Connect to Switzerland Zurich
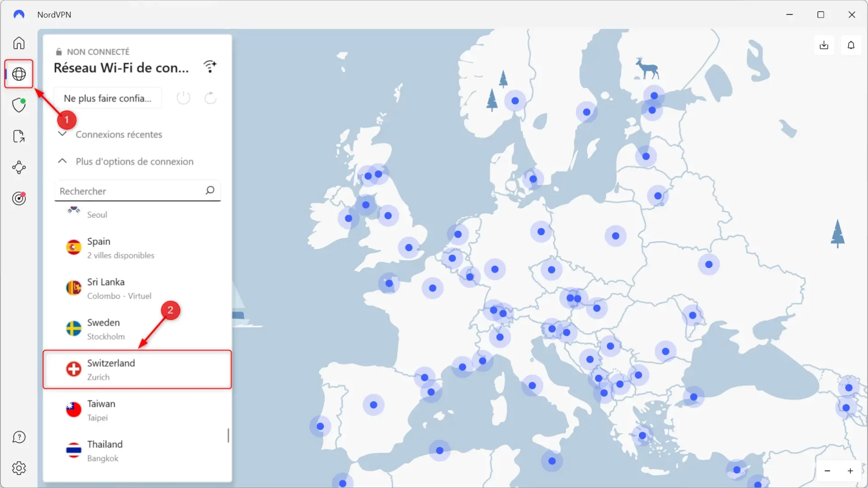The width and height of the screenshot is (868, 488). [x=137, y=370]
